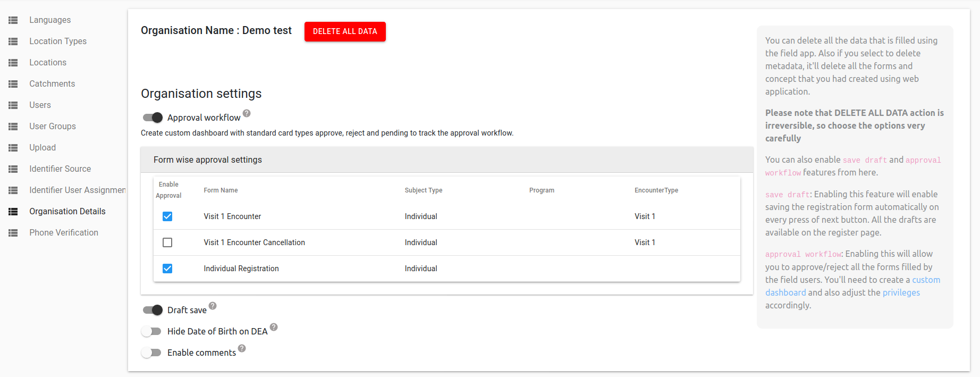
Task: Click the Enable Approval column header
Action: (168, 190)
